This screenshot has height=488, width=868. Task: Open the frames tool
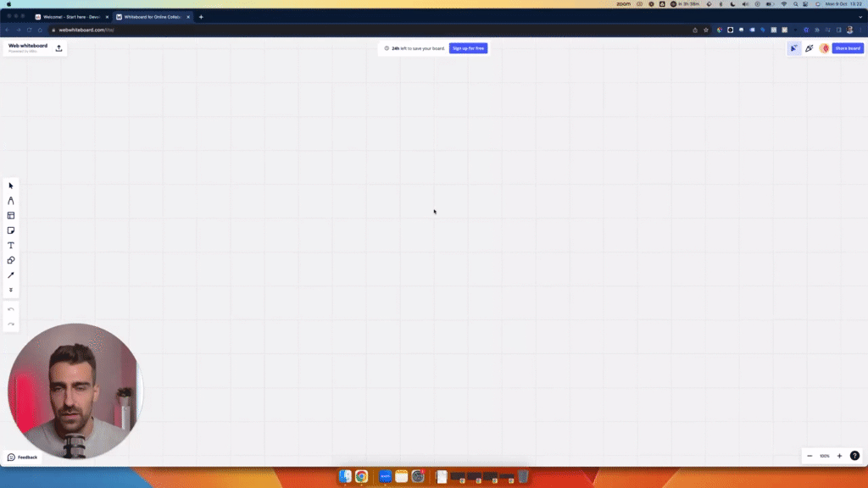pos(10,215)
